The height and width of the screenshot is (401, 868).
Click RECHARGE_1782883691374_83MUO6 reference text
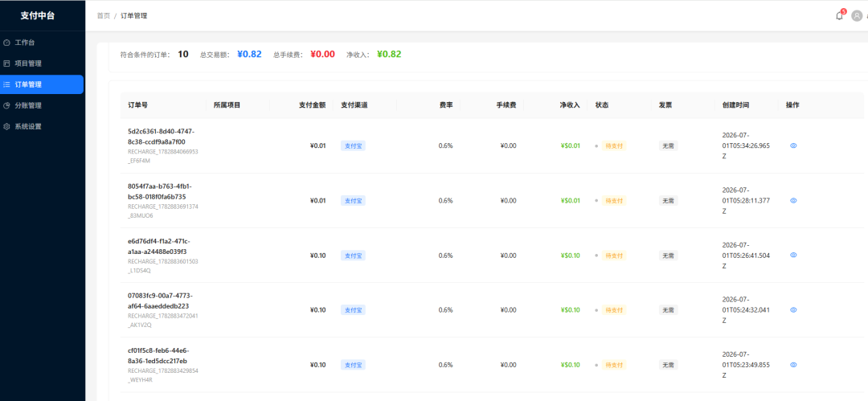pyautogui.click(x=162, y=211)
